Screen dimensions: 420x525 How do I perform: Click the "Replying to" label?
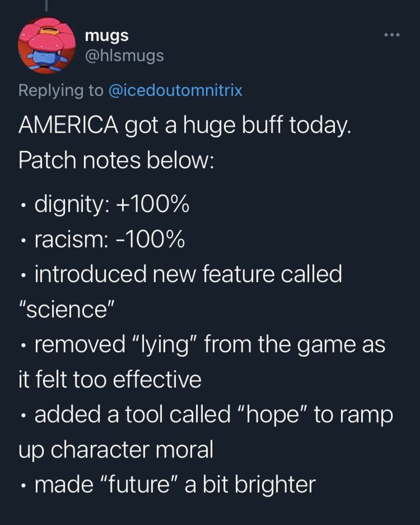[x=60, y=90]
